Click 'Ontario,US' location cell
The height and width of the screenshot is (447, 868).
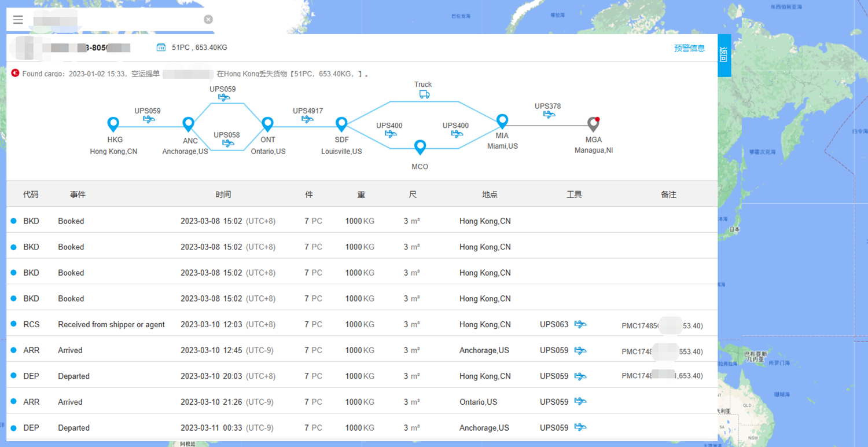(478, 402)
